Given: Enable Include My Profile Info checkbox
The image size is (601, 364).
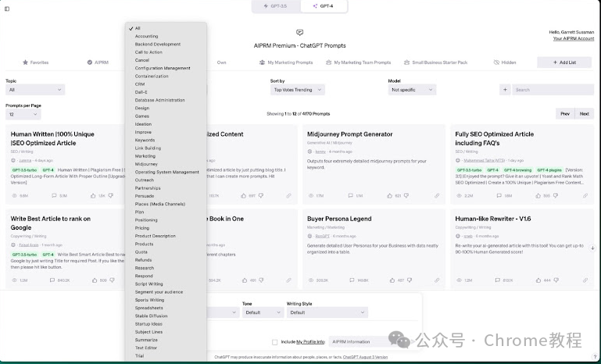Looking at the screenshot, I should click(275, 342).
